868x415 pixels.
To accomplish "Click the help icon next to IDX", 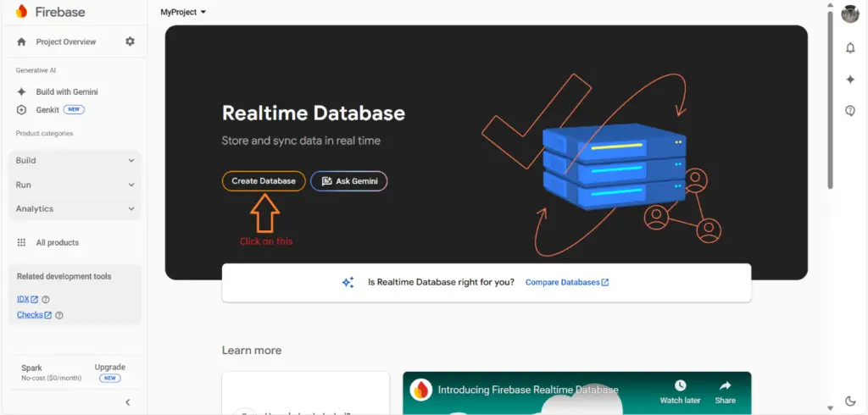I will click(x=46, y=299).
